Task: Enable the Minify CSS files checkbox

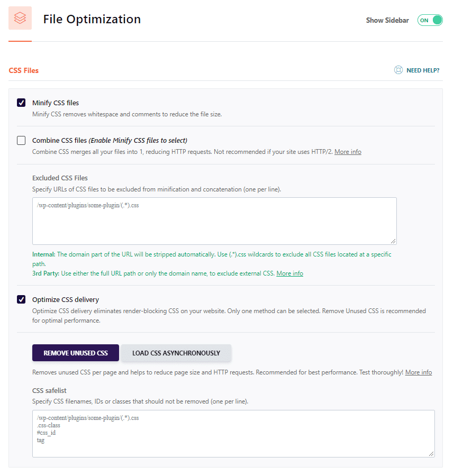Action: (21, 103)
